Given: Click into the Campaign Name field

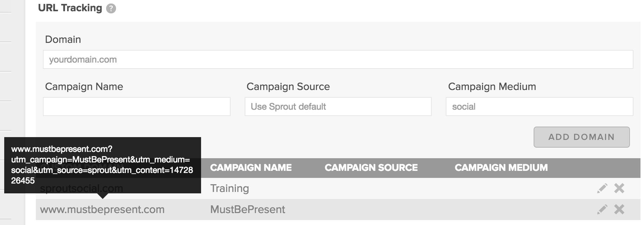Looking at the screenshot, I should click(137, 107).
